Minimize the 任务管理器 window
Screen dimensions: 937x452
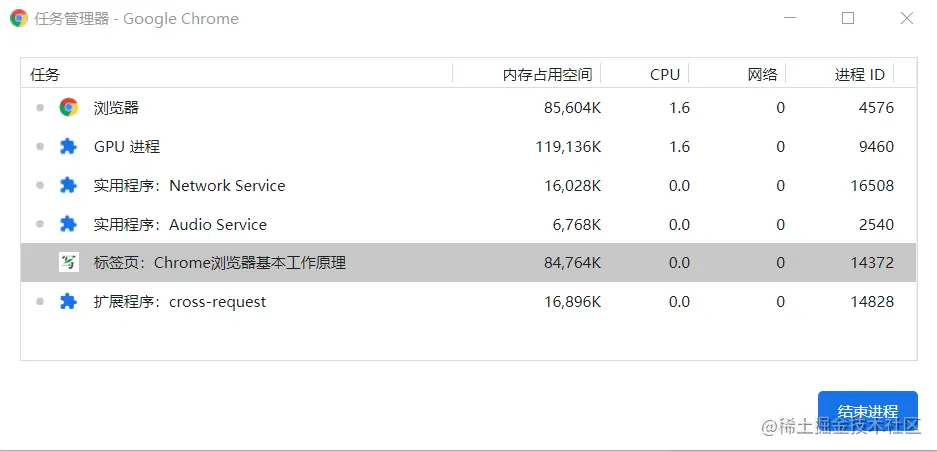pos(789,19)
